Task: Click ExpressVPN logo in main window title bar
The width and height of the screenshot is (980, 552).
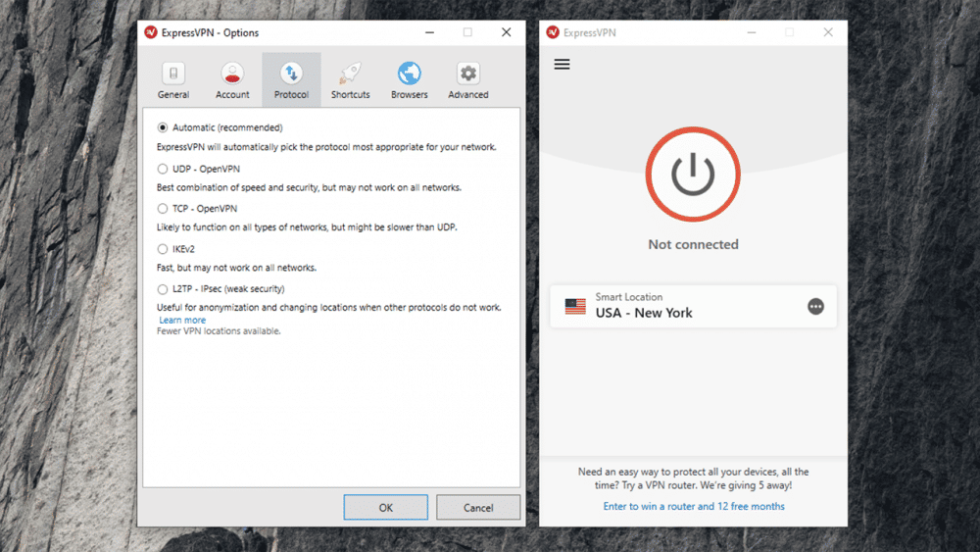Action: pos(553,32)
